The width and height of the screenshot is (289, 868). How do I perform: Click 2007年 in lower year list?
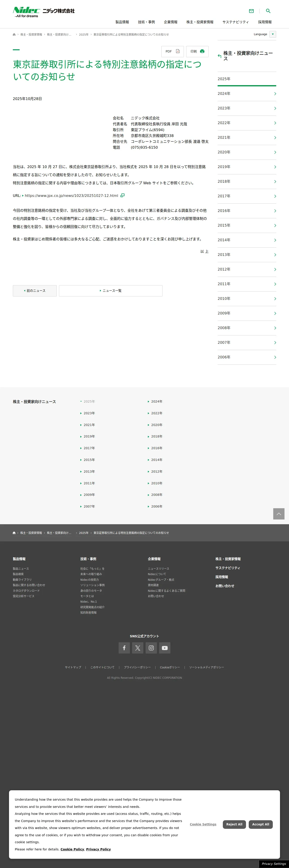[89, 507]
